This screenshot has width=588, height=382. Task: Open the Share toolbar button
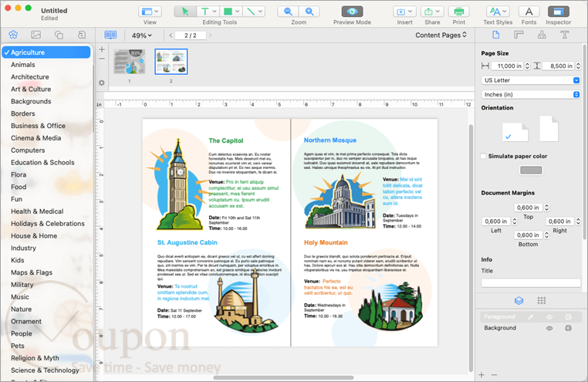(432, 12)
